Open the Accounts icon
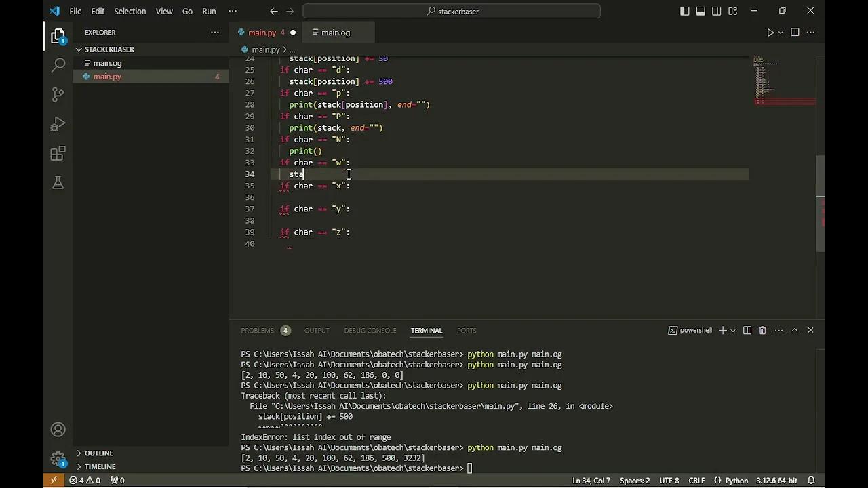Viewport: 868px width, 488px height. (58, 429)
